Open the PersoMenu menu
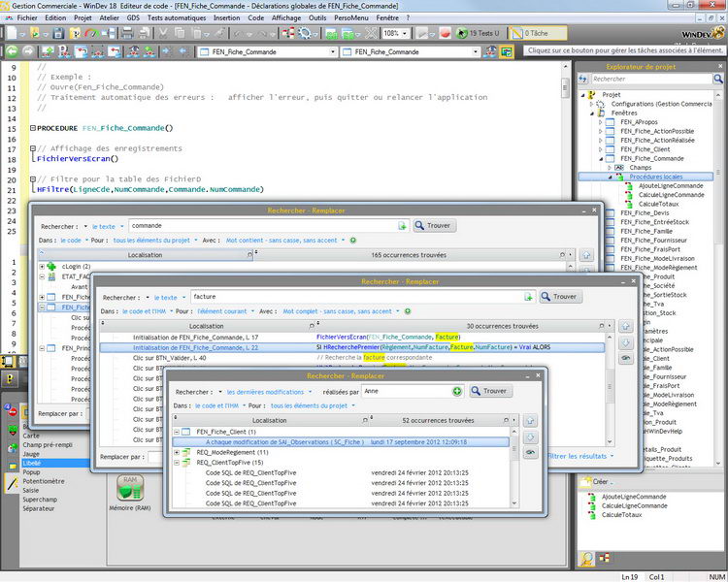The image size is (728, 582). click(x=351, y=17)
